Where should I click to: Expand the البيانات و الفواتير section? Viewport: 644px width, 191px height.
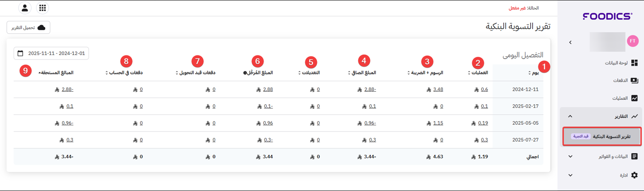click(x=570, y=157)
